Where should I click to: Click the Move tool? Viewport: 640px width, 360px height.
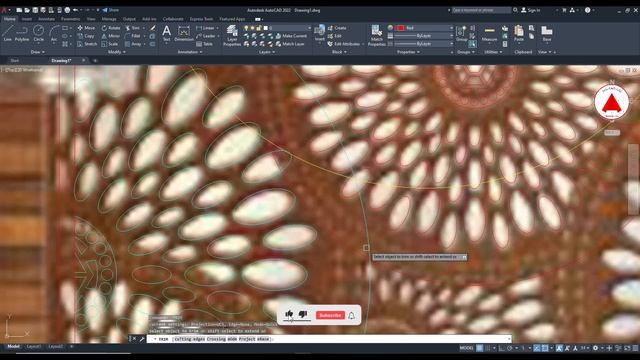(x=86, y=28)
